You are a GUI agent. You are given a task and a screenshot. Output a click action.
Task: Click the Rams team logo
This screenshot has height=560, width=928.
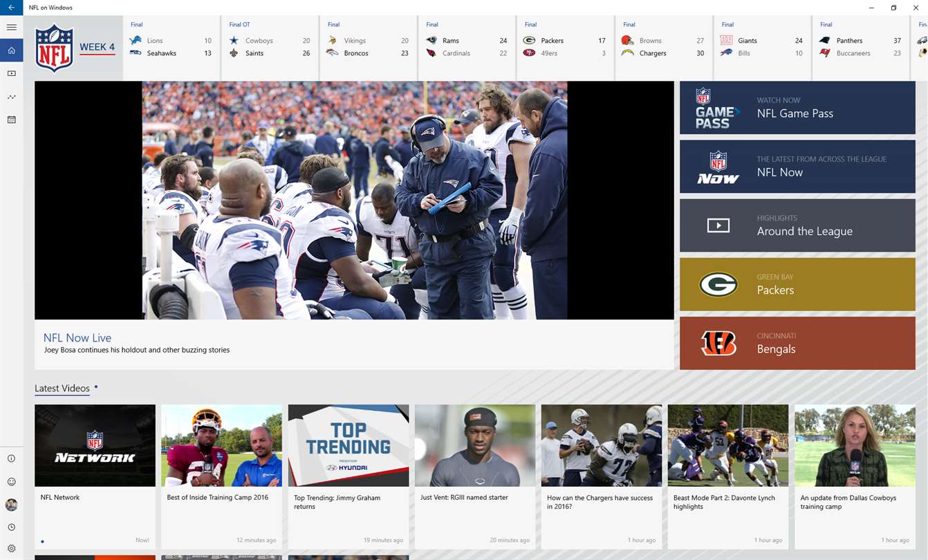point(431,41)
